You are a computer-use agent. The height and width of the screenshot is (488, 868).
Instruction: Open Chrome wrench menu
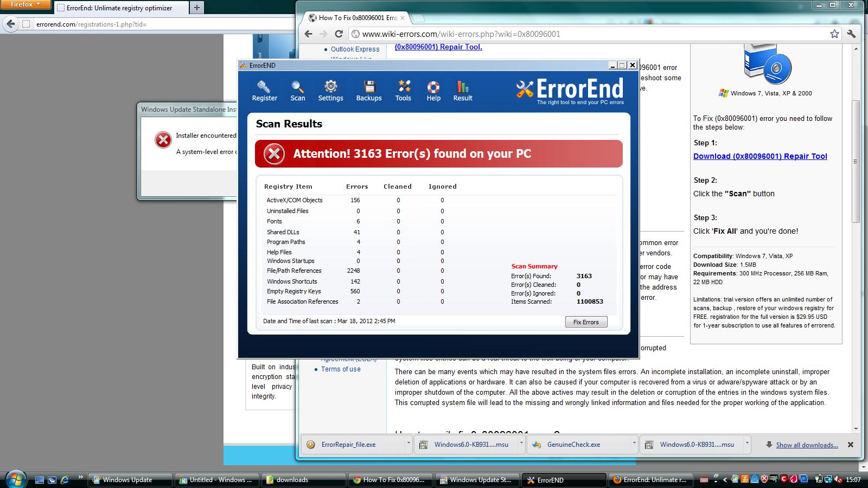pos(851,34)
